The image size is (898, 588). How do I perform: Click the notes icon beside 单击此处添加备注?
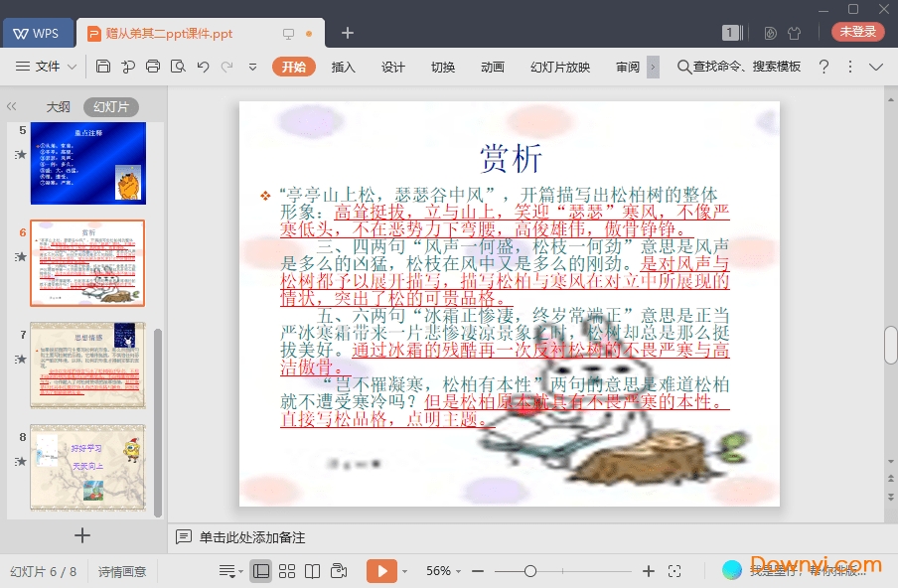pos(183,536)
